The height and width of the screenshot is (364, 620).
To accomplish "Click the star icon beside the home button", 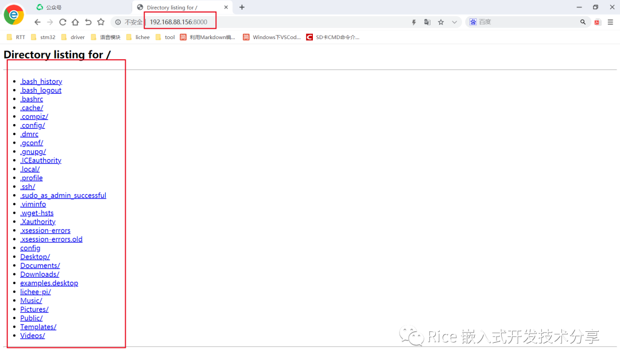I will (101, 22).
